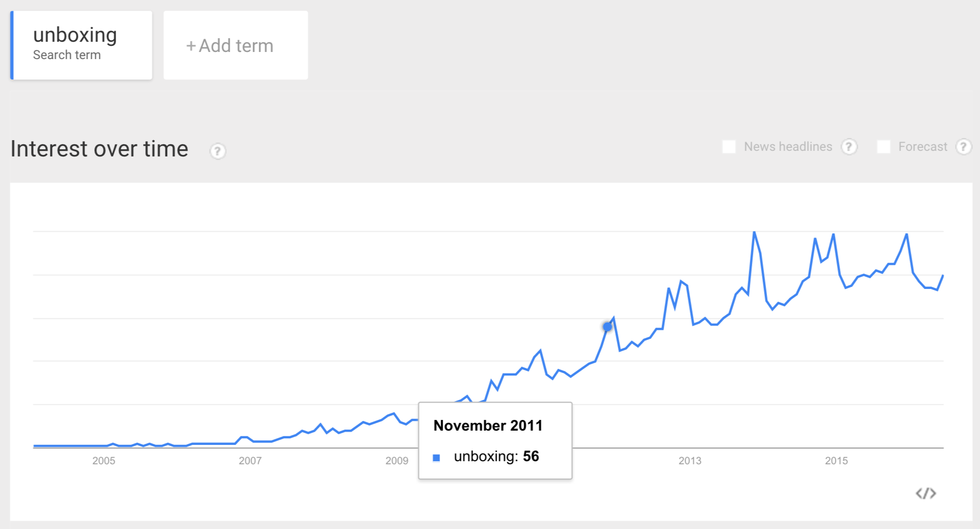
Task: Click the 2005 axis label
Action: 103,461
